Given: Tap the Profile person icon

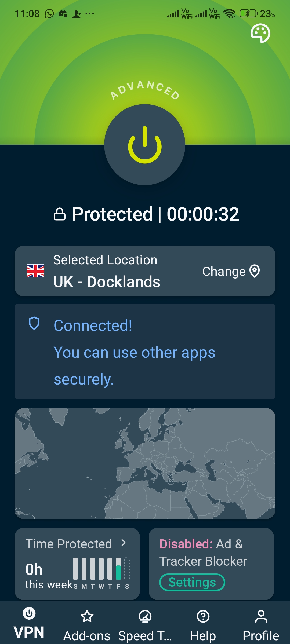Looking at the screenshot, I should [261, 616].
